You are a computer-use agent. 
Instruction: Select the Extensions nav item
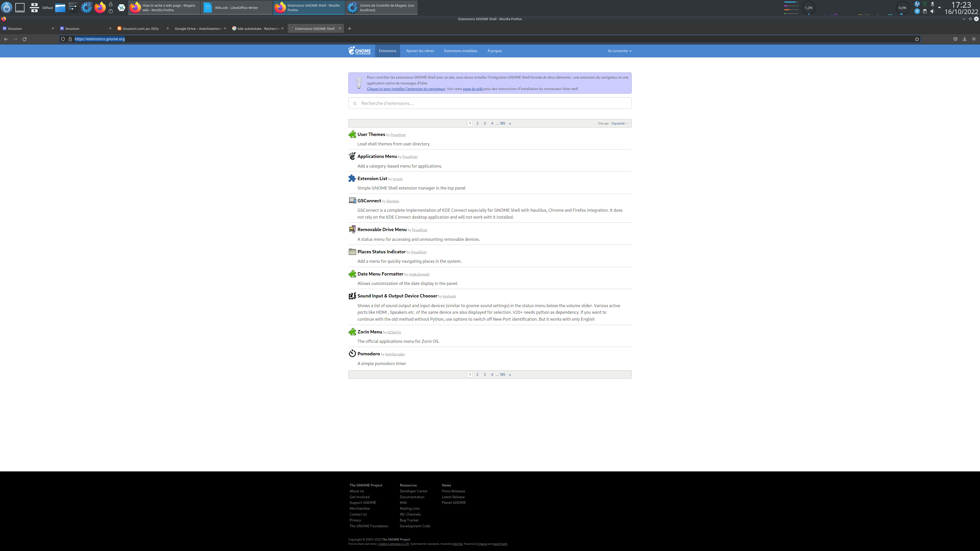coord(387,51)
